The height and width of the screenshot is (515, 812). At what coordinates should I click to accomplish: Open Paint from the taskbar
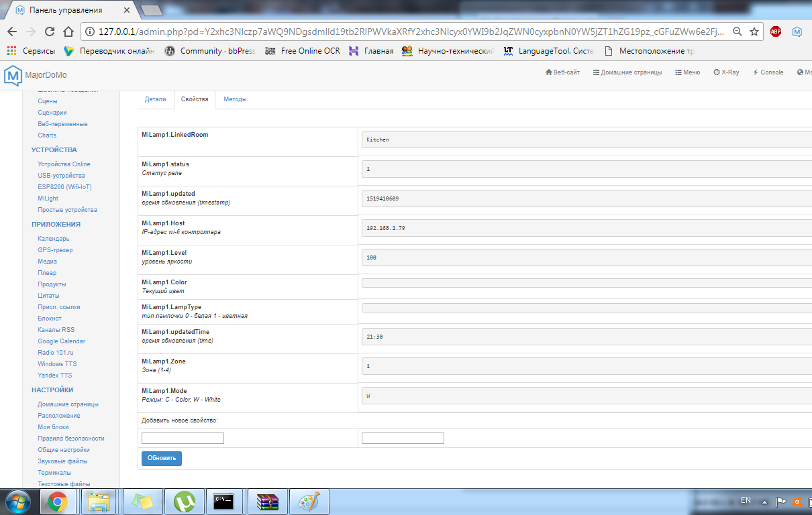pyautogui.click(x=309, y=502)
